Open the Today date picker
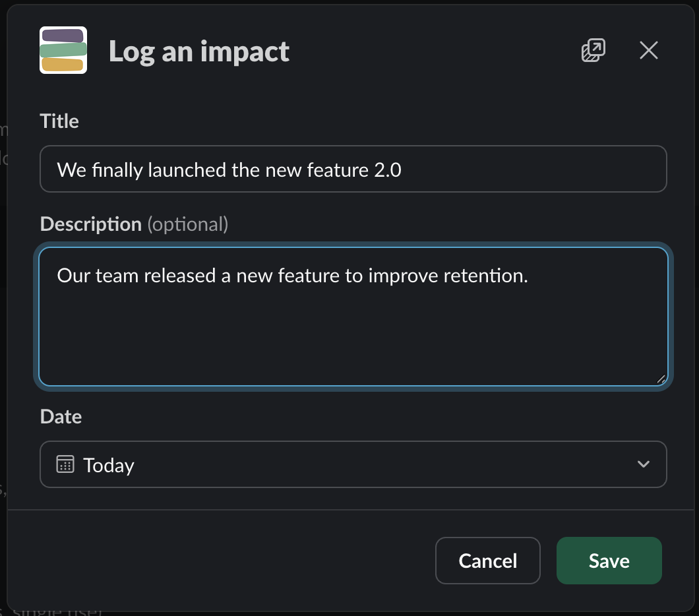699x616 pixels. click(x=353, y=464)
